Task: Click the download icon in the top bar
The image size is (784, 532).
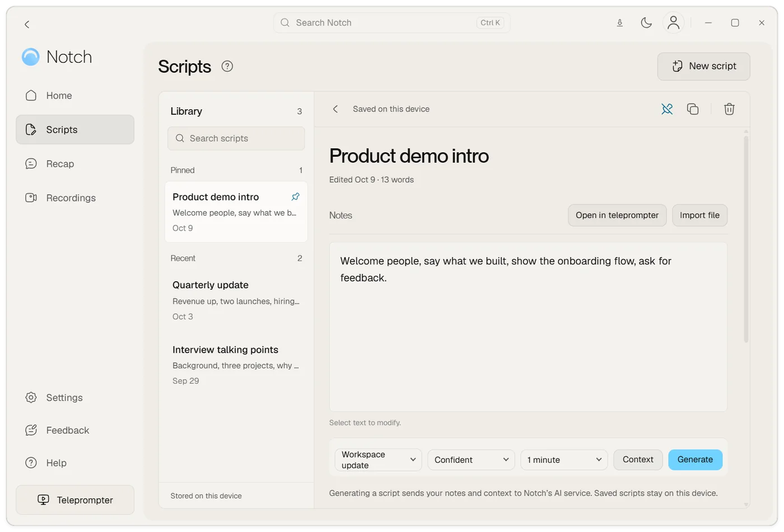Action: pyautogui.click(x=619, y=23)
